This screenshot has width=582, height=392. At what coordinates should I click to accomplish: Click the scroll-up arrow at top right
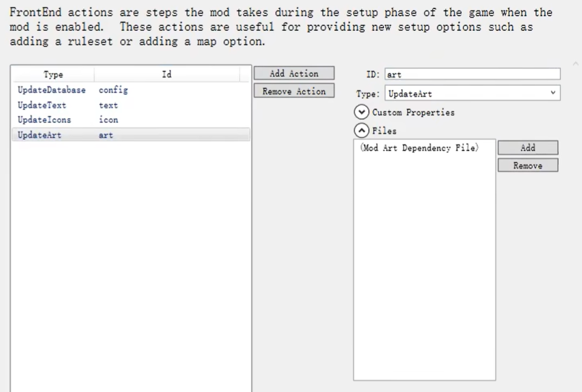coord(575,64)
